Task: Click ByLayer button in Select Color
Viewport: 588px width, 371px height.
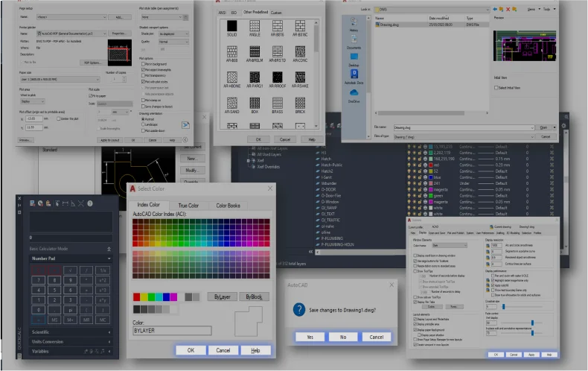Action: click(x=222, y=297)
